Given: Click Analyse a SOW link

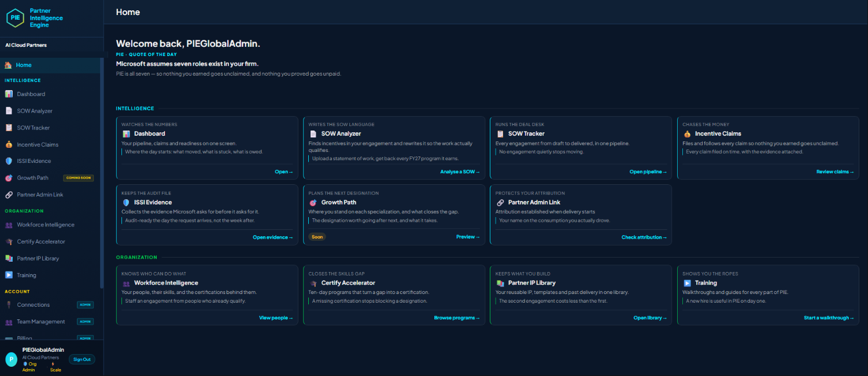Looking at the screenshot, I should tap(460, 172).
